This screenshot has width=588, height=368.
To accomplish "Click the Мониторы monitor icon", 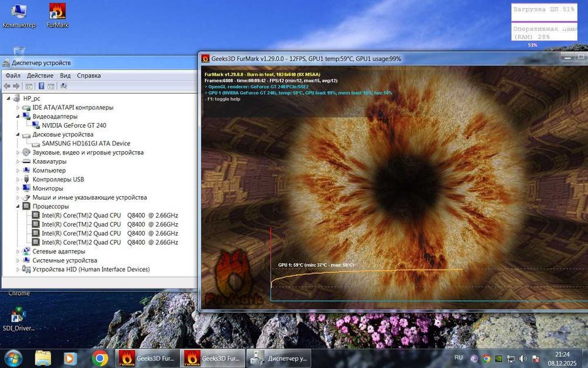I will coord(26,188).
